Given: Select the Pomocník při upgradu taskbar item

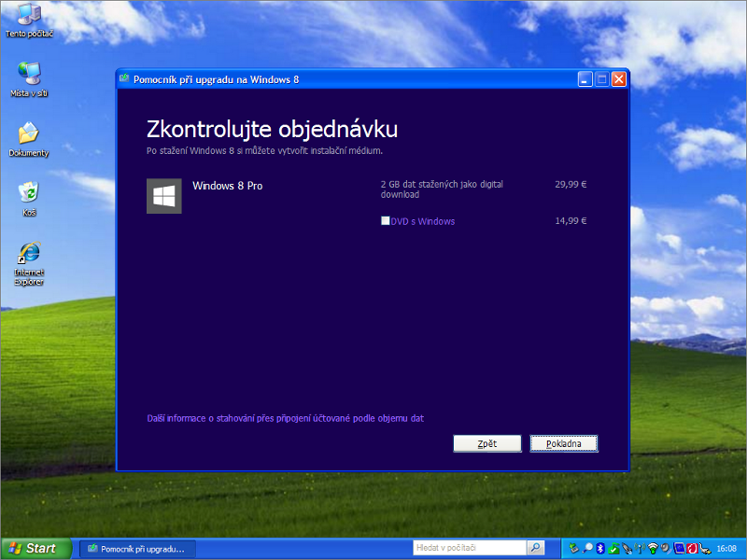Looking at the screenshot, I should click(x=137, y=548).
